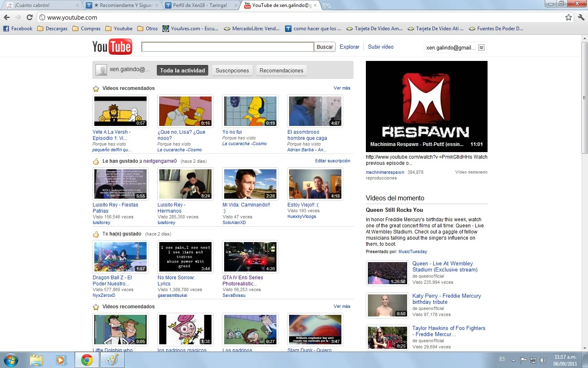Select the Toda la actividad tab
The width and height of the screenshot is (588, 368).
tap(183, 70)
